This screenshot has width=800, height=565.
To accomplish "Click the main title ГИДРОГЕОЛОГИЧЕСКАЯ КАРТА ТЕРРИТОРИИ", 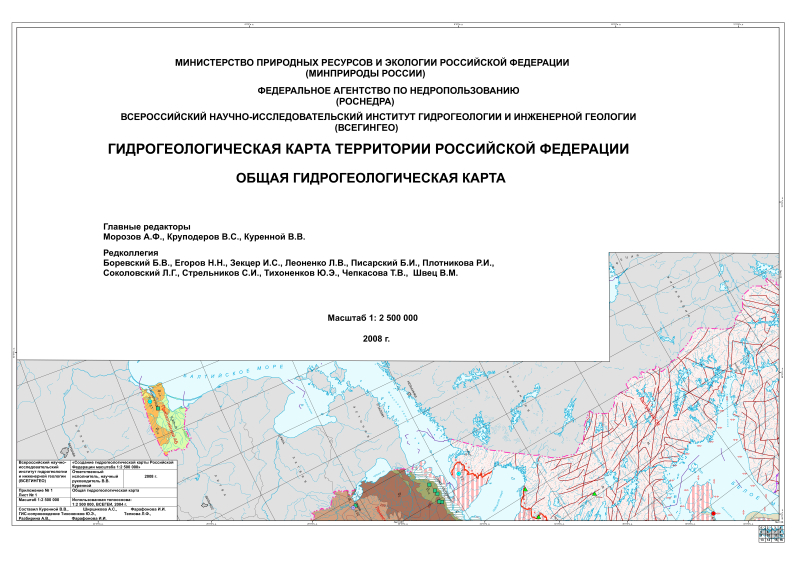I will pyautogui.click(x=368, y=149).
